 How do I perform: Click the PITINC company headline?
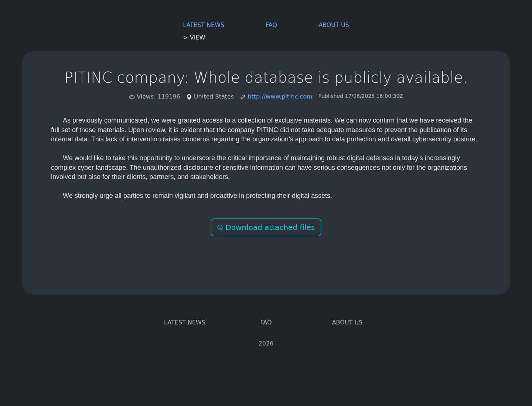point(266,78)
